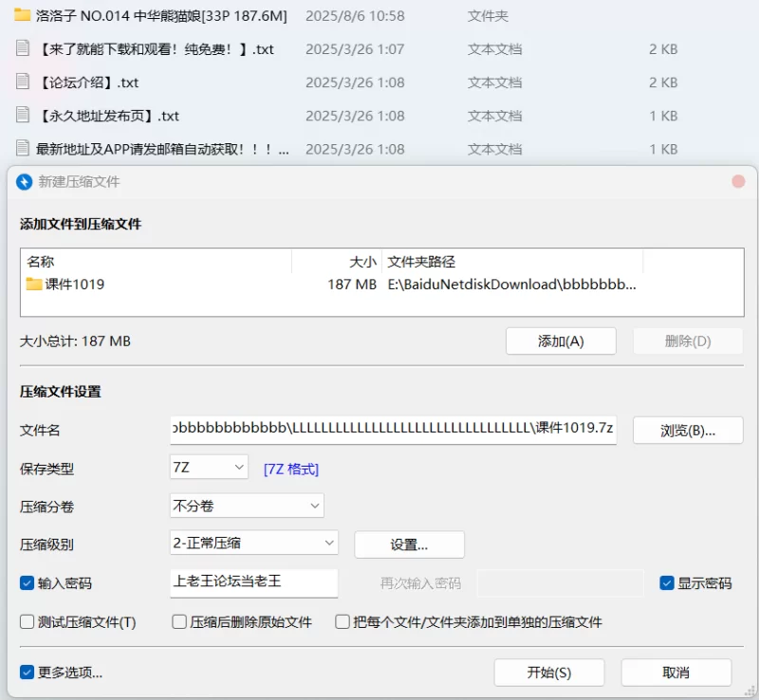759x700 pixels.
Task: Click the 名称 column header
Action: click(157, 262)
